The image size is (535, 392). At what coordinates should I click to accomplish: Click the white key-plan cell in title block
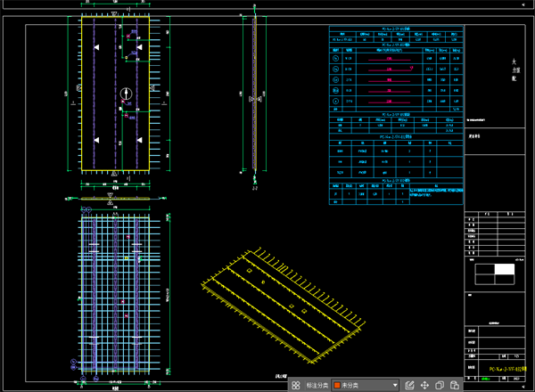pyautogui.click(x=505, y=269)
